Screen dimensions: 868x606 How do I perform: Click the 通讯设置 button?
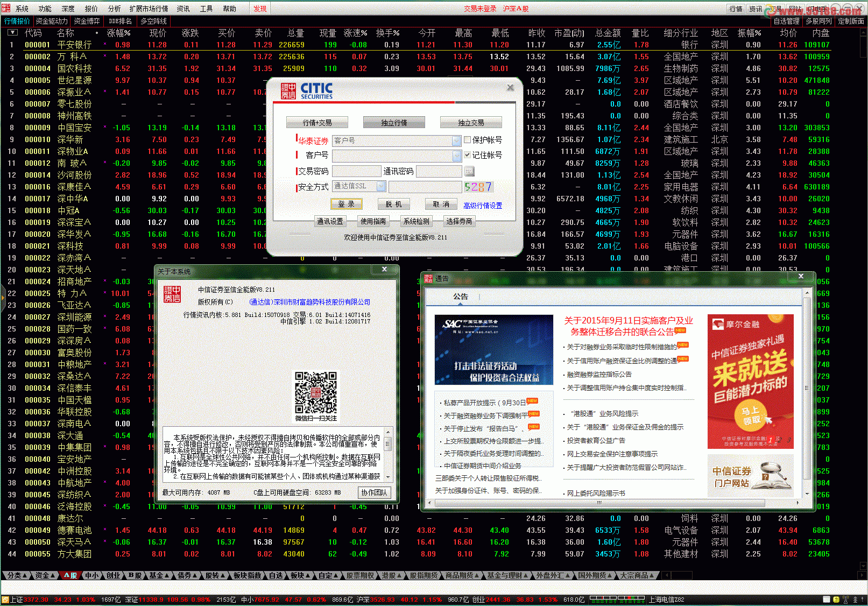pos(330,221)
